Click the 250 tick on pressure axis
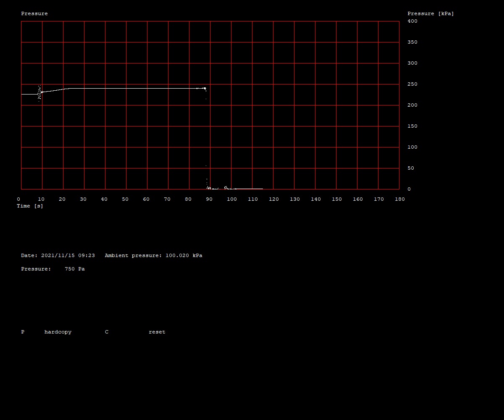This screenshot has width=504, height=420. pyautogui.click(x=412, y=84)
